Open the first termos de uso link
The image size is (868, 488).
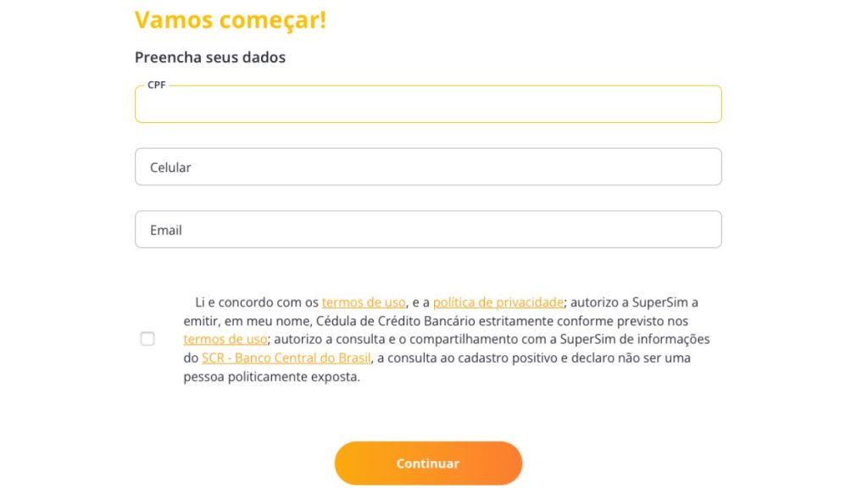(x=364, y=302)
